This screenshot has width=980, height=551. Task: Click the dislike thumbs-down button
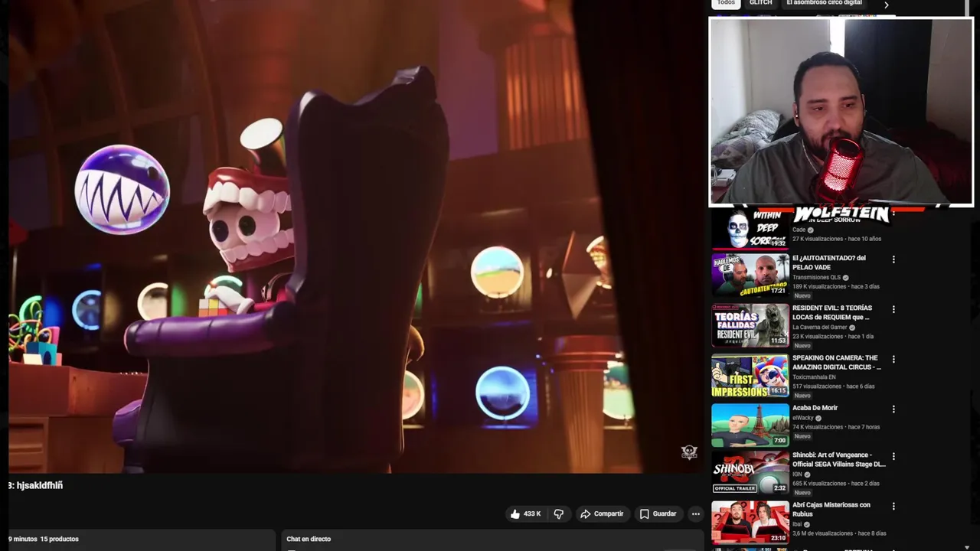click(559, 514)
